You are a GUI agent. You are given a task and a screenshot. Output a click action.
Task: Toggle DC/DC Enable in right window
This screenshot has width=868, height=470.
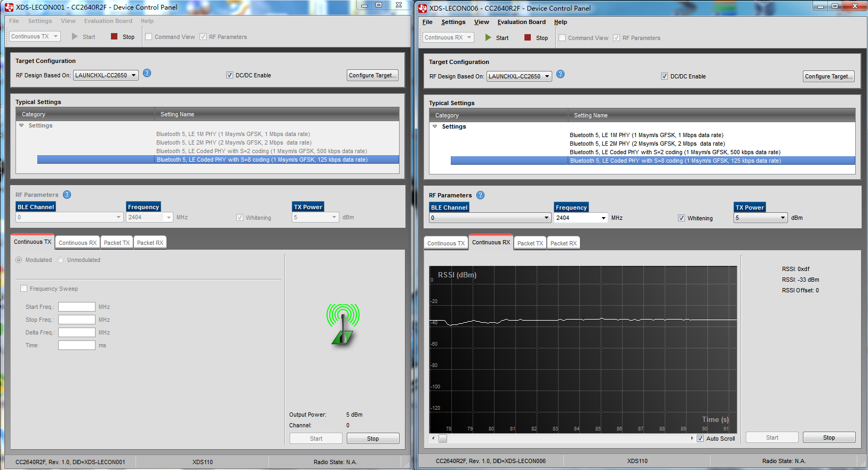click(664, 76)
